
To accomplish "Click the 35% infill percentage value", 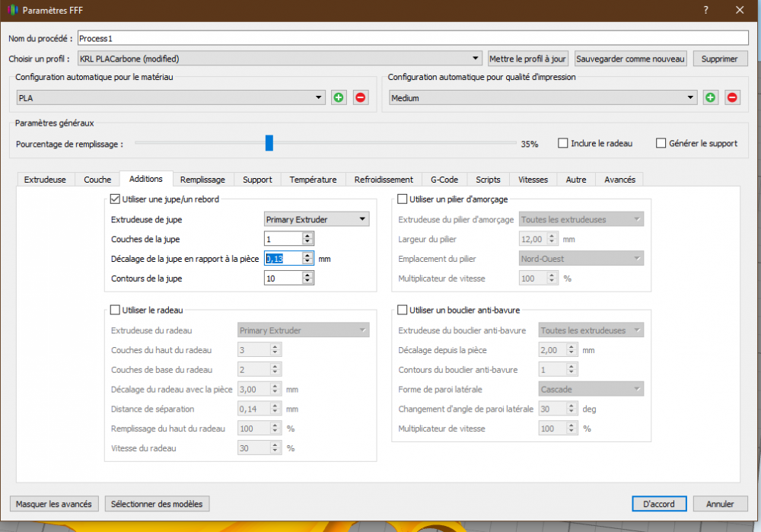I will 530,144.
